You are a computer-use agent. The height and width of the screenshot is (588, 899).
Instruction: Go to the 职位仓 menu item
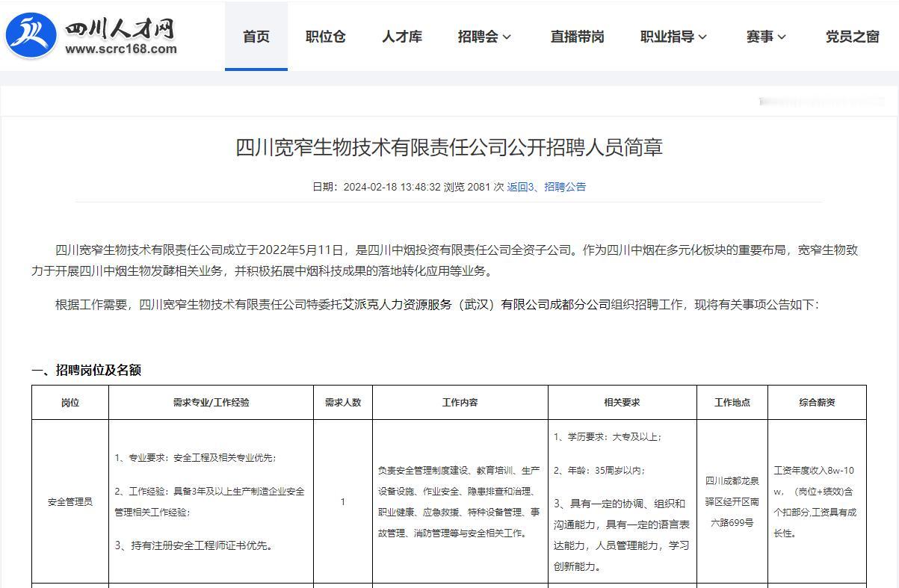[326, 37]
